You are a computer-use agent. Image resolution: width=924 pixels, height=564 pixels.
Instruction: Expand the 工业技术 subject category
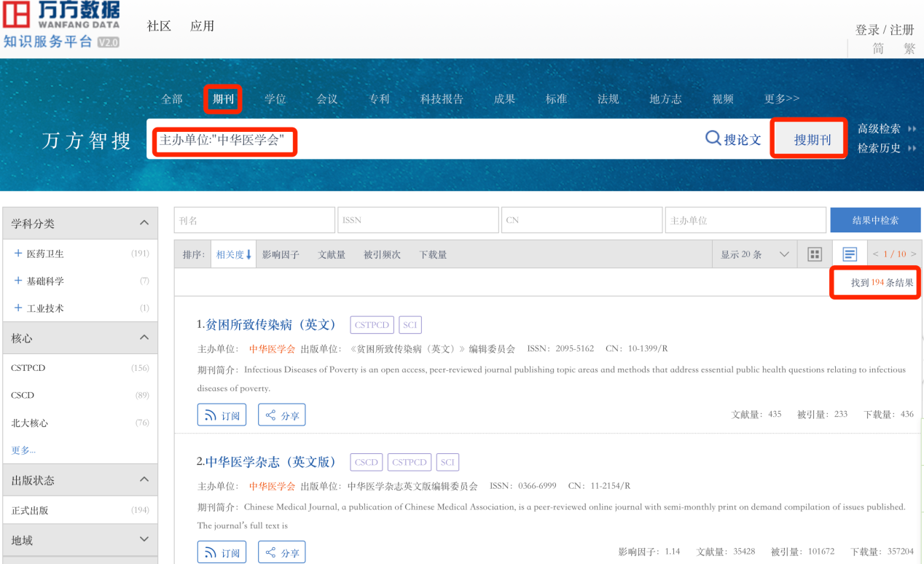18,308
